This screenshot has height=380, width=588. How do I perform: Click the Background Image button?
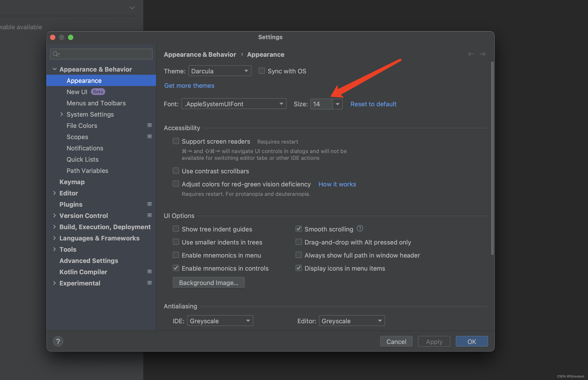209,282
